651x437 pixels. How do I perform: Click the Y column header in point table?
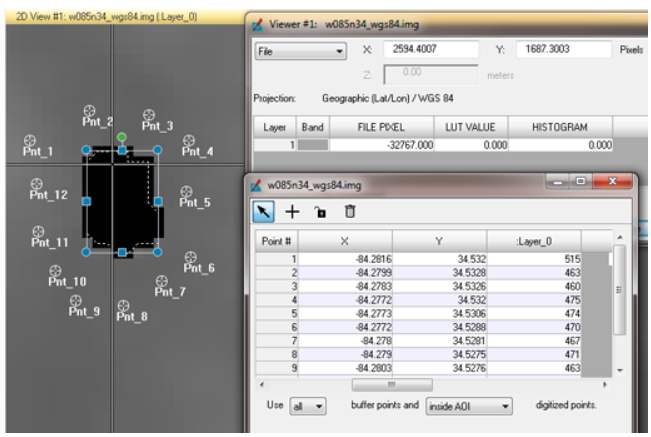point(439,241)
